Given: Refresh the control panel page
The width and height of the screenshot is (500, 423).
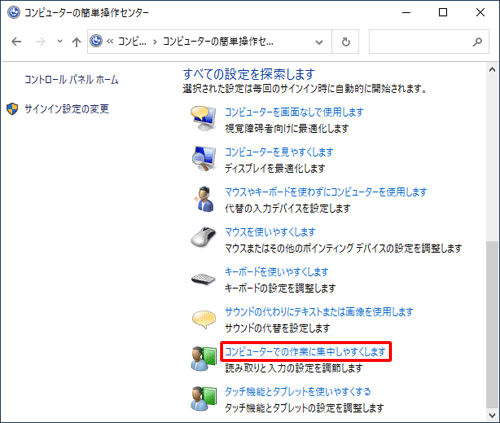Looking at the screenshot, I should 346,42.
